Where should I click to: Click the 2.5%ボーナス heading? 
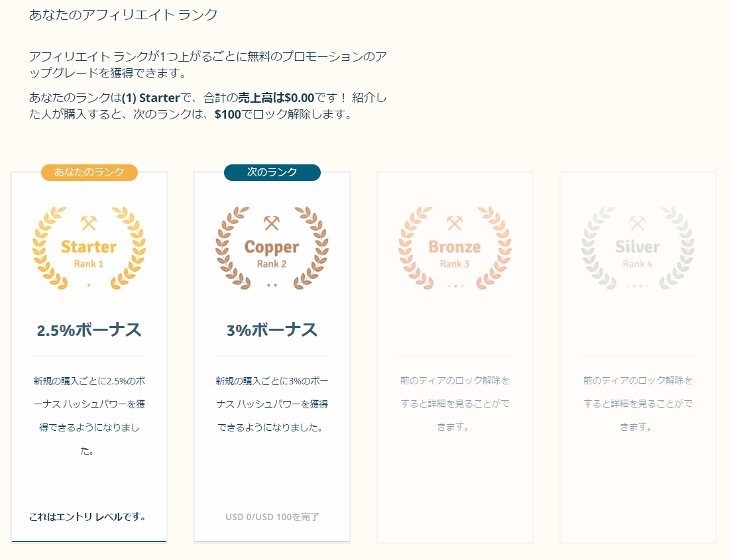pos(89,330)
